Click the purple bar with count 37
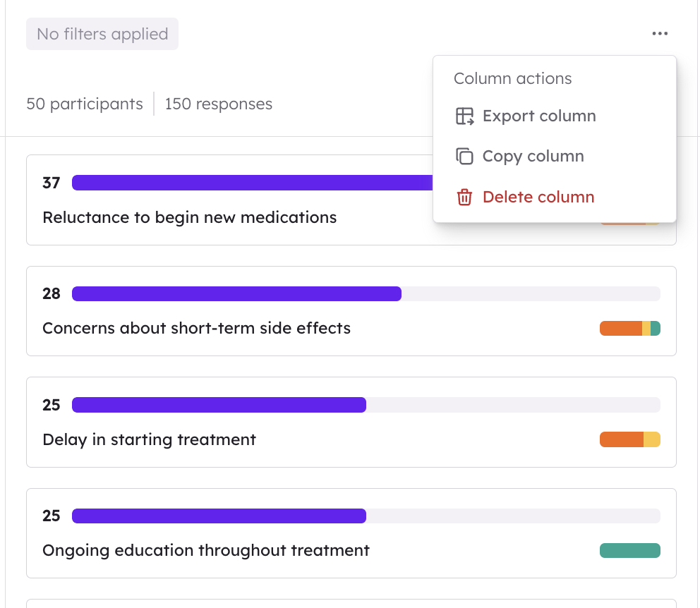 (x=251, y=183)
